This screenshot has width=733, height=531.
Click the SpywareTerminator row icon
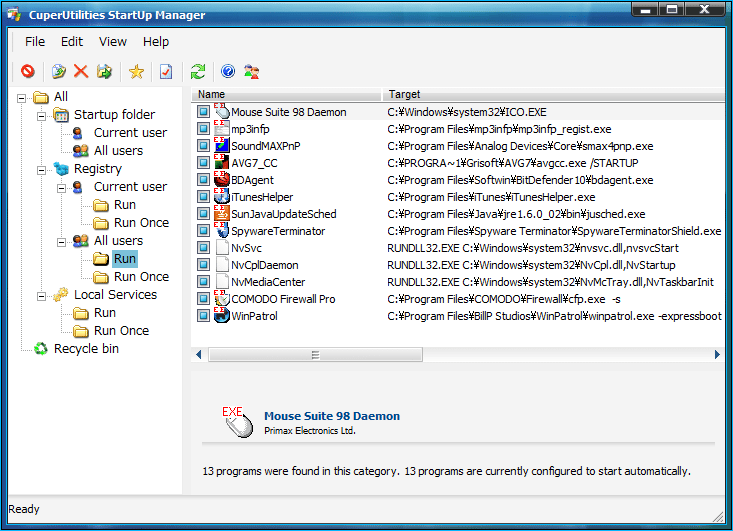[222, 230]
